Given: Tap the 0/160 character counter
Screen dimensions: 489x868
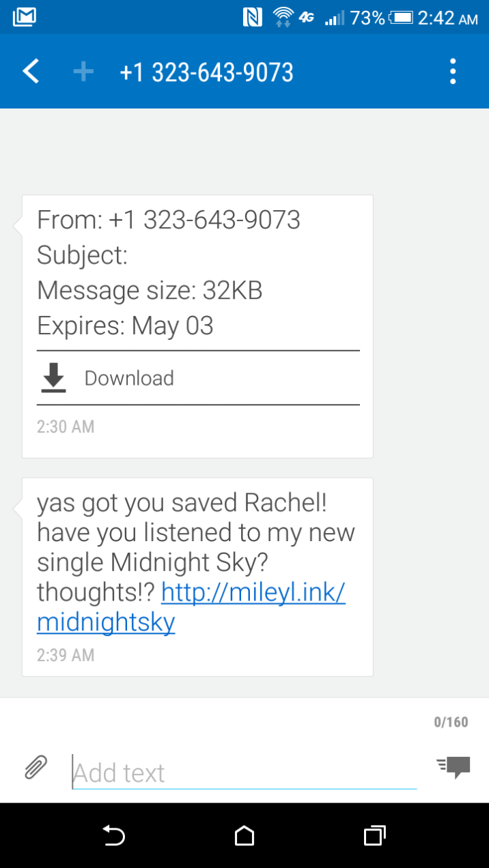Looking at the screenshot, I should (451, 722).
